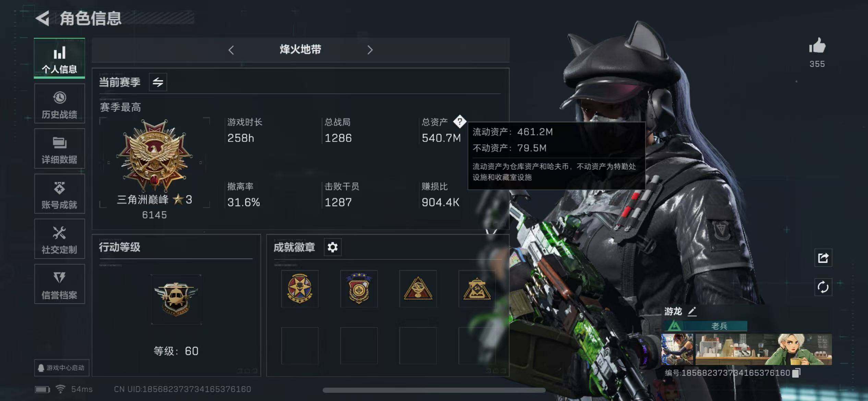Click the helicopter 行动等级 emblem

(176, 299)
